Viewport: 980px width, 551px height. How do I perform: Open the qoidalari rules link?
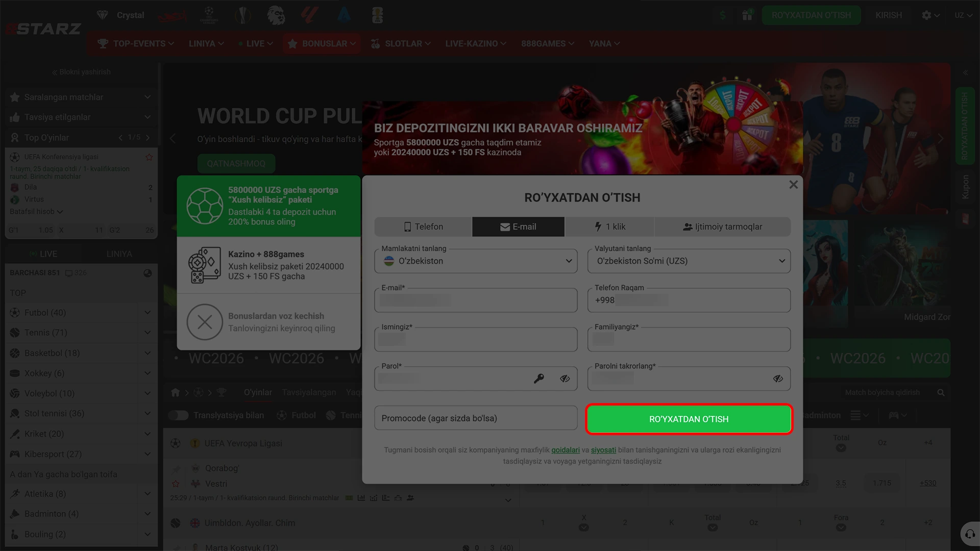pos(566,450)
